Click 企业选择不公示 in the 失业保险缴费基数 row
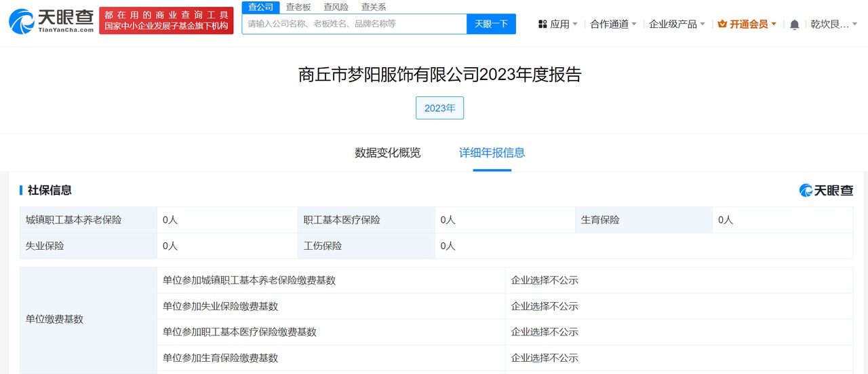The width and height of the screenshot is (868, 374). coord(545,306)
